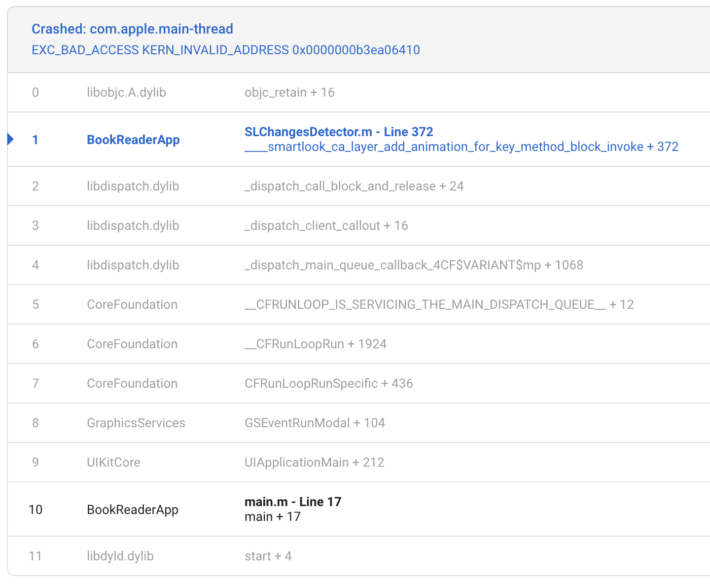The height and width of the screenshot is (588, 710).
Task: Select the libobjc.A.dylib library name
Action: [x=126, y=92]
